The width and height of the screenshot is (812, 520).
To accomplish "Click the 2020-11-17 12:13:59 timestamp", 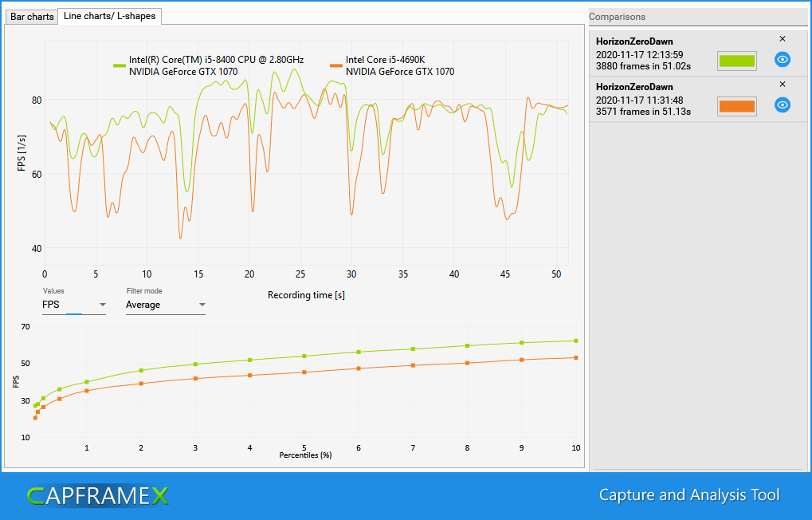I will (639, 55).
